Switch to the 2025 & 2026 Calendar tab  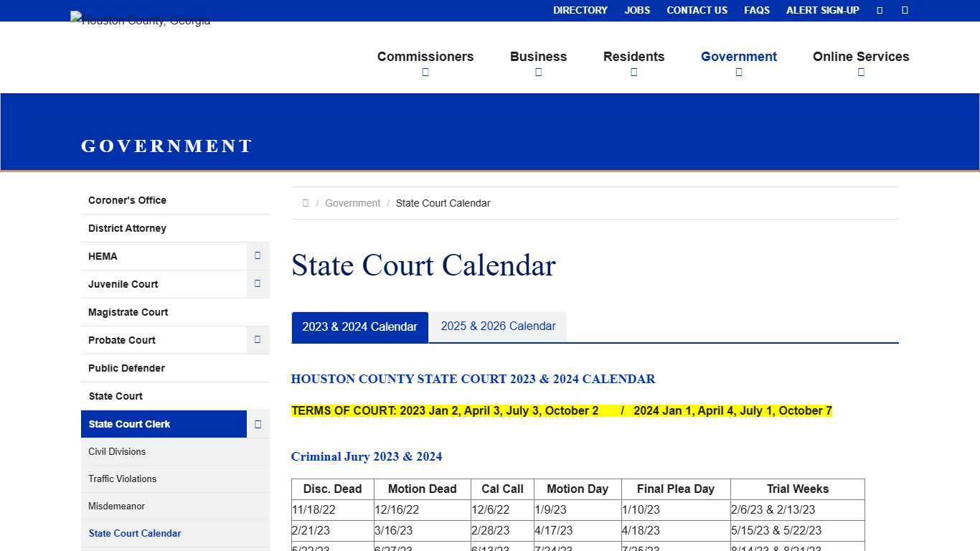tap(498, 326)
